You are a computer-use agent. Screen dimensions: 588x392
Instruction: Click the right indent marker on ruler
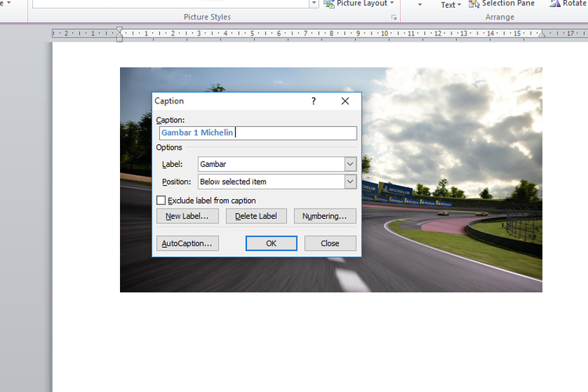point(542,34)
